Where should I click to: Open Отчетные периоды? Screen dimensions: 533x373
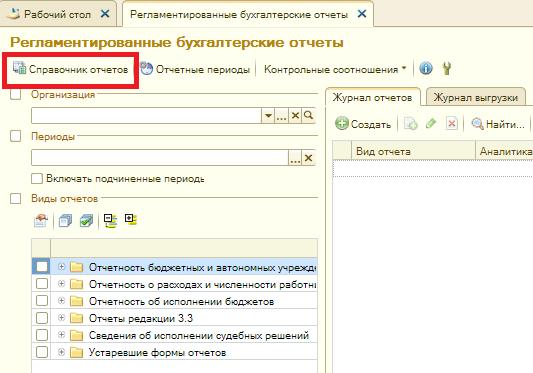click(x=195, y=69)
